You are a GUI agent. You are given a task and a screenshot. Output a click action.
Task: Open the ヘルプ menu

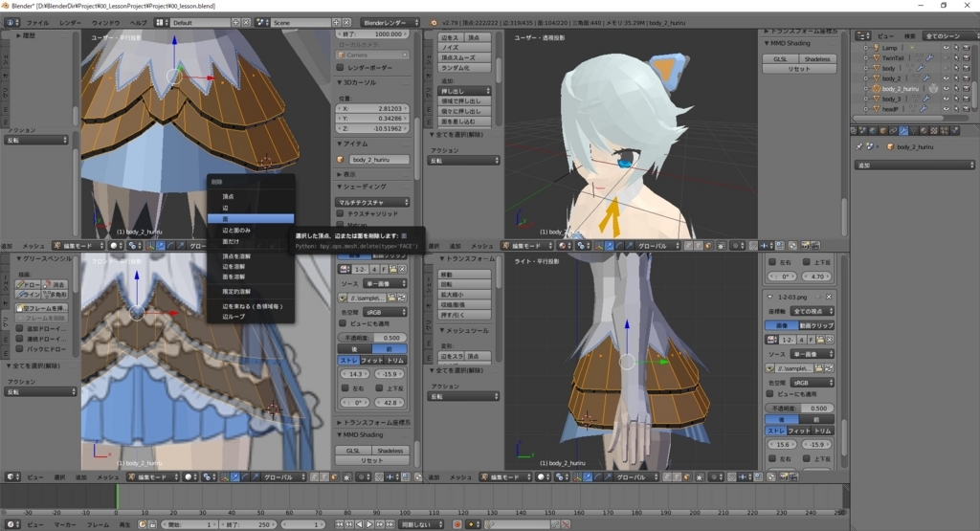click(138, 23)
